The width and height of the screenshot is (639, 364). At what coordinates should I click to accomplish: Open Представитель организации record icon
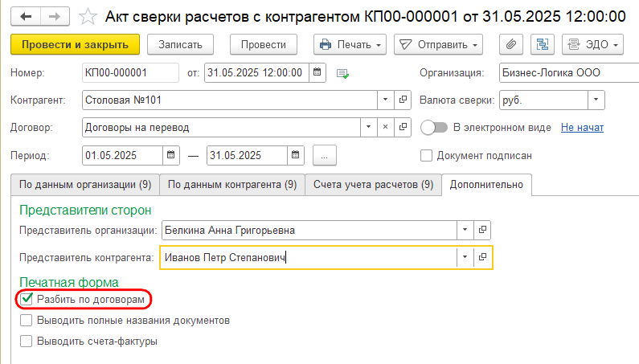pyautogui.click(x=482, y=230)
